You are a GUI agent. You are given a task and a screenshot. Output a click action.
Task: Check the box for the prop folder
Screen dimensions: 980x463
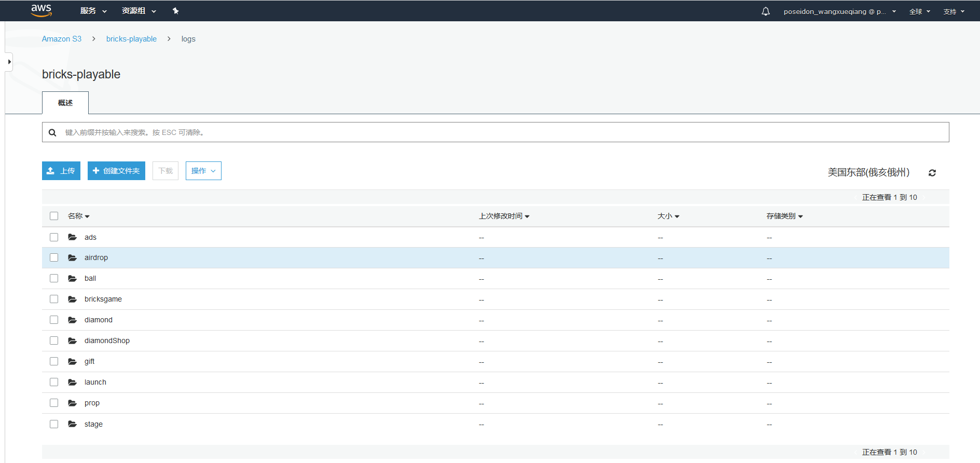(x=54, y=403)
